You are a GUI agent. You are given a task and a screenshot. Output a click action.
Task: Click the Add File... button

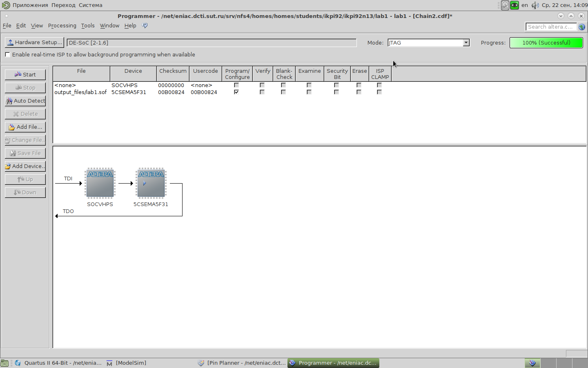[25, 127]
